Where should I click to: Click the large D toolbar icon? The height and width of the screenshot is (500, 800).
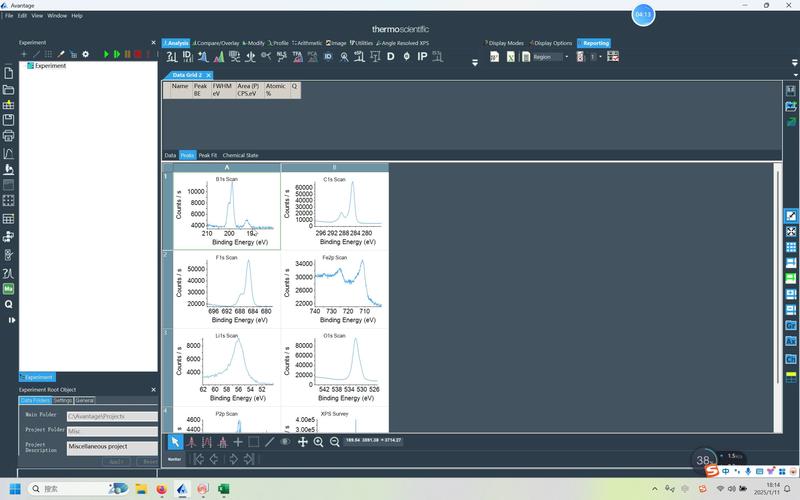pyautogui.click(x=390, y=57)
